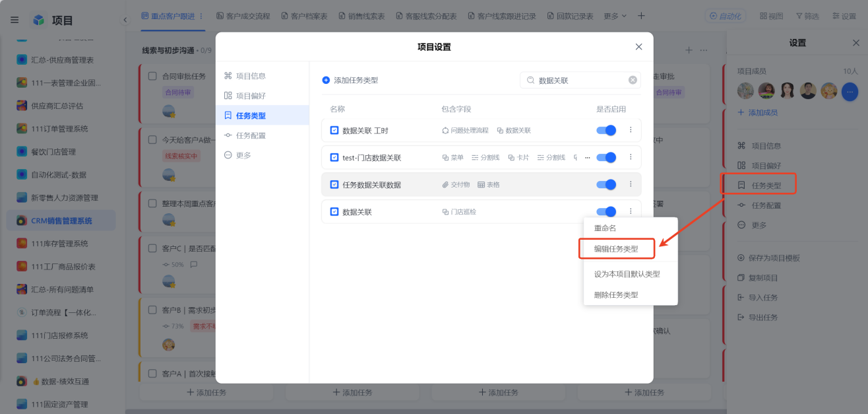The width and height of the screenshot is (868, 414).
Task: Open more options for test-门店数据关联 row
Action: (x=631, y=157)
